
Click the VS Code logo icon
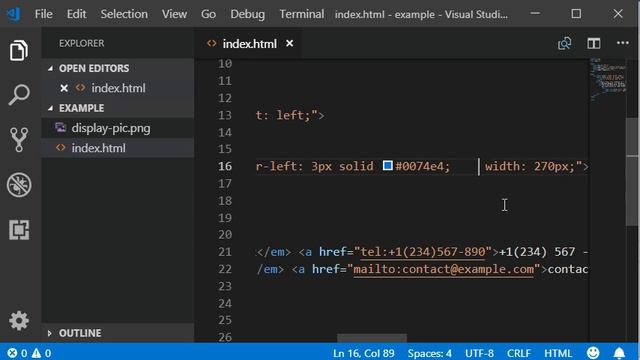(13, 14)
